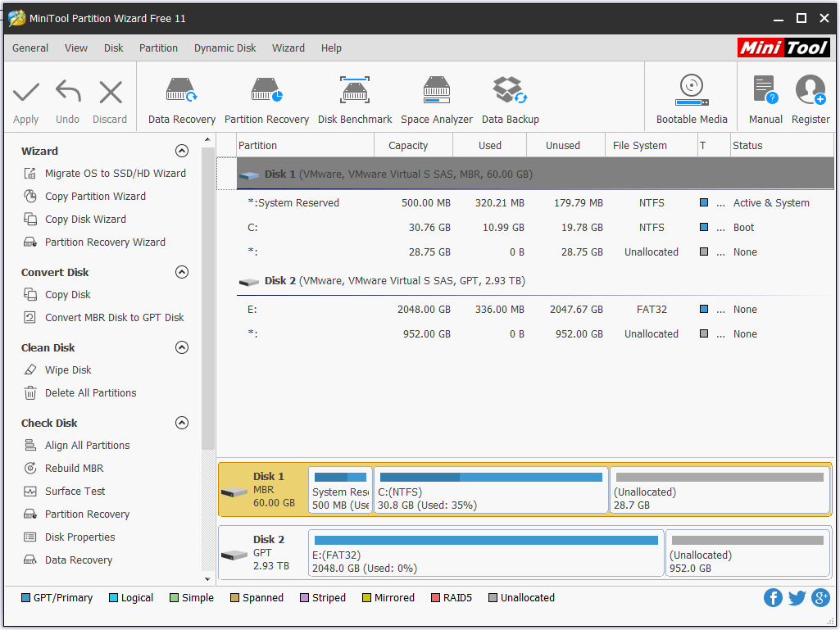Create Bootable Media
840x630 pixels.
coord(692,100)
